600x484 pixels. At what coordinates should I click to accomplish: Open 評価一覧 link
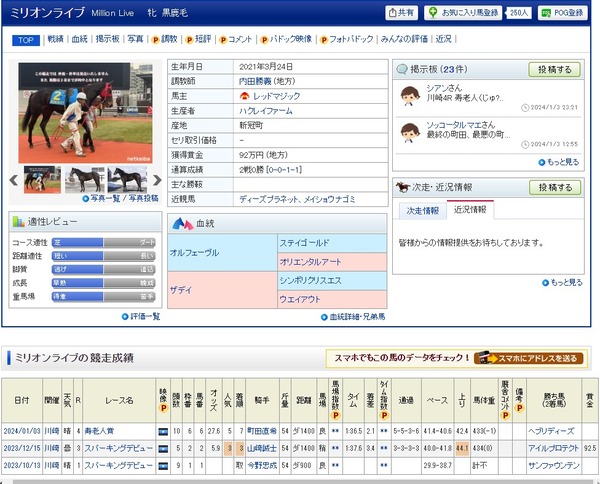[141, 316]
